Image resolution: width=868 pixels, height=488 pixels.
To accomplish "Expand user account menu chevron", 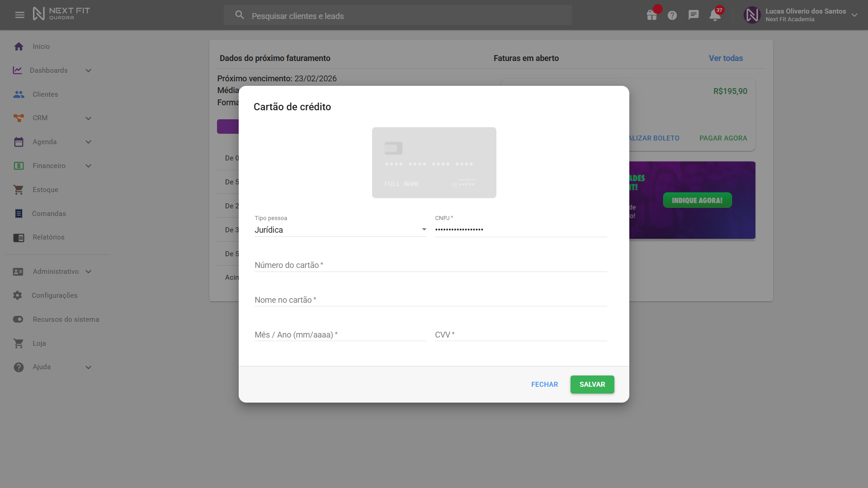I will tap(854, 15).
